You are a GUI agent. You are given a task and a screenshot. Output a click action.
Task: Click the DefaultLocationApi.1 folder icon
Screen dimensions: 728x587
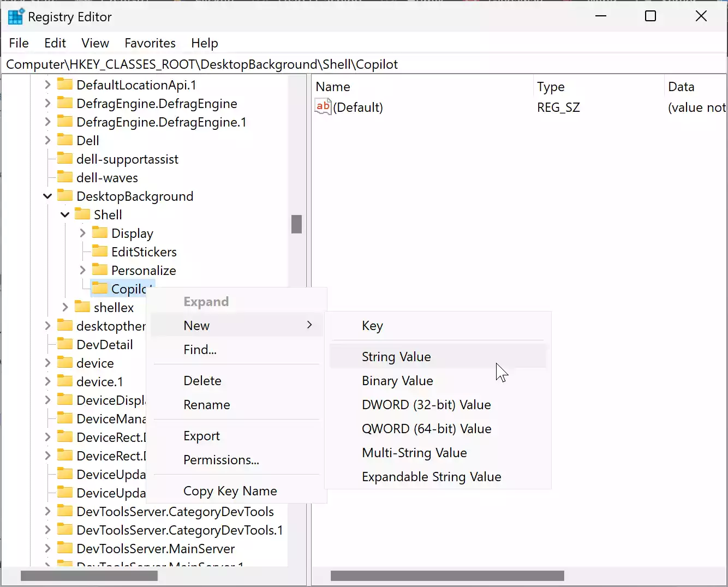65,85
